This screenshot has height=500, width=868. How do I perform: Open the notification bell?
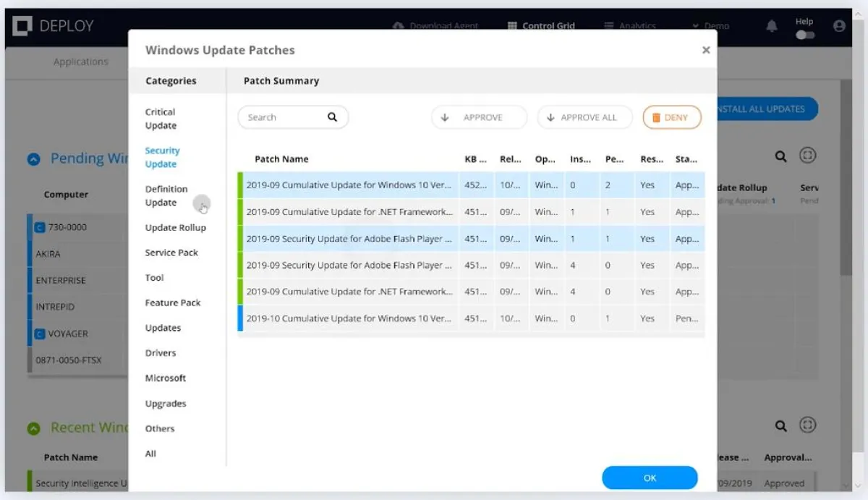click(x=771, y=25)
